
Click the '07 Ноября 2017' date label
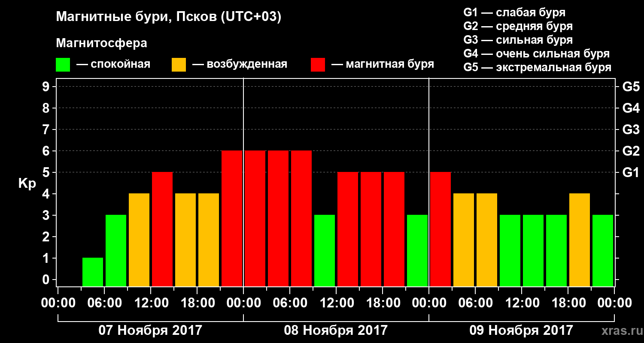click(x=150, y=331)
